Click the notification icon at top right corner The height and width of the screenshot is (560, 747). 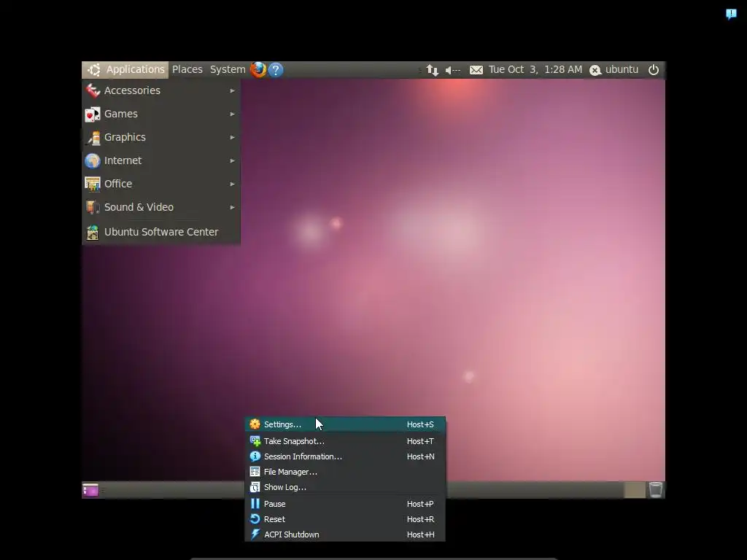[731, 14]
